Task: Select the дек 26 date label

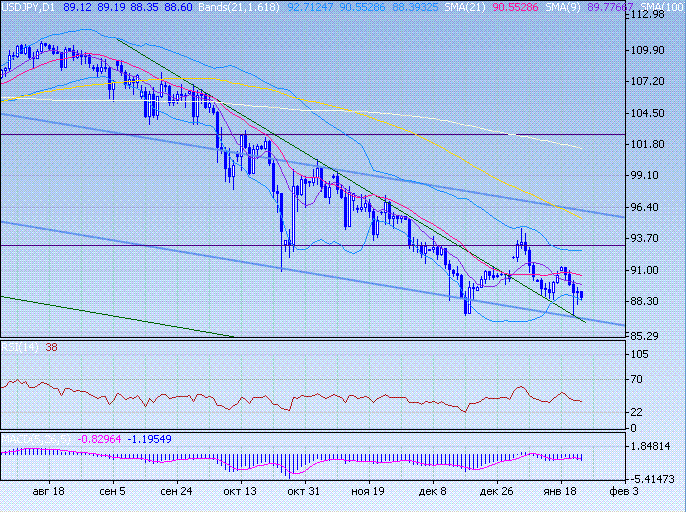Action: click(496, 493)
